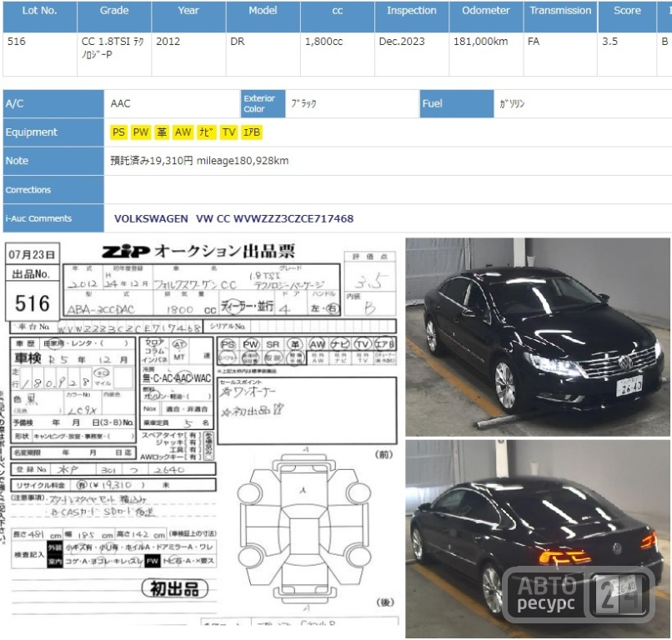Click the cc column header

coord(338,17)
